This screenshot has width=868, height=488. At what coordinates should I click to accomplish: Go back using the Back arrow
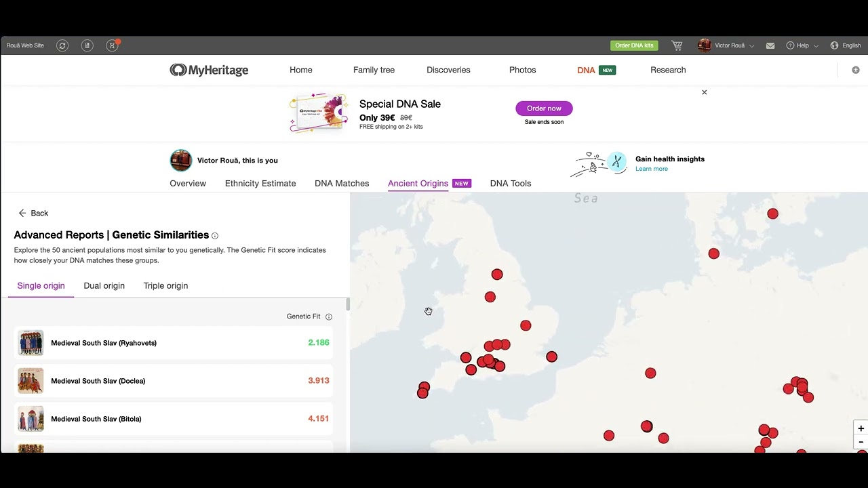click(x=33, y=213)
